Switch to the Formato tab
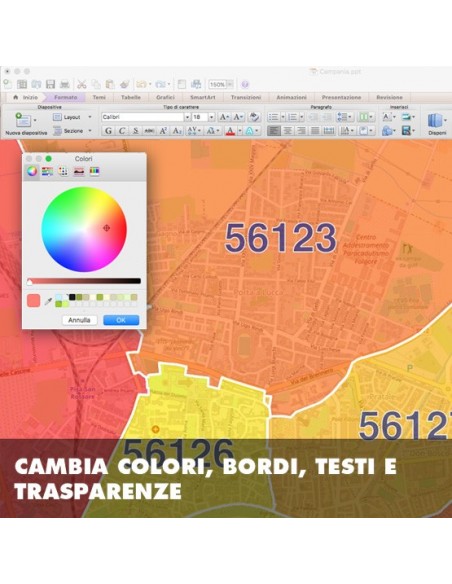Screen dimensions: 452x584 [66, 97]
